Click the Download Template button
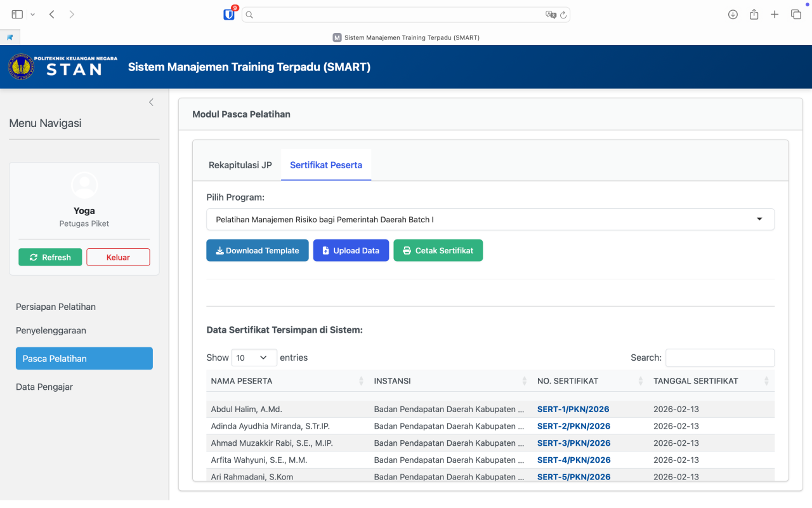812x508 pixels. [x=257, y=250]
